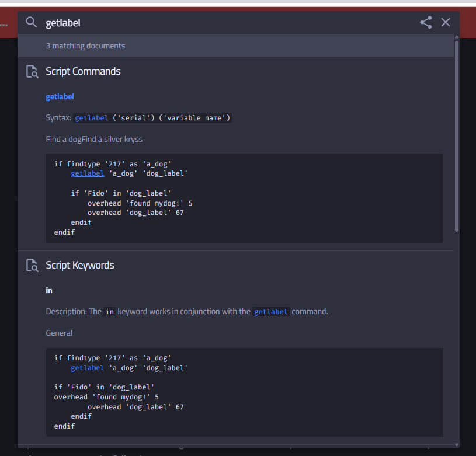Click the Script Keywords document-search icon

[x=32, y=265]
